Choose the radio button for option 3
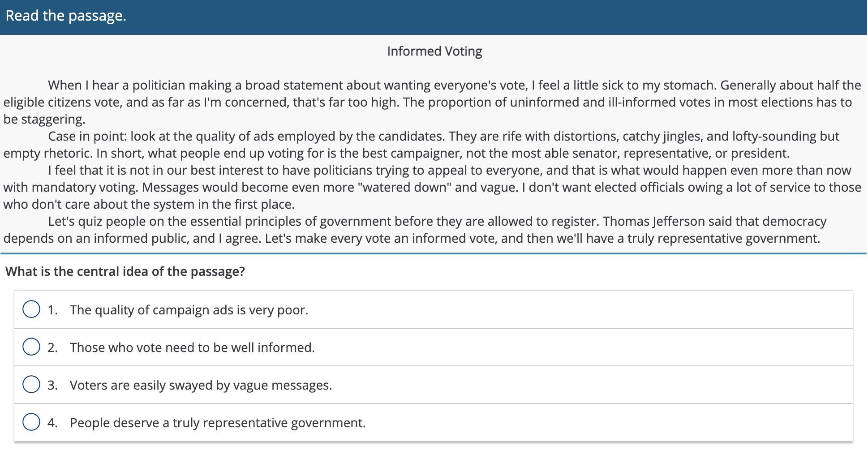 31,385
